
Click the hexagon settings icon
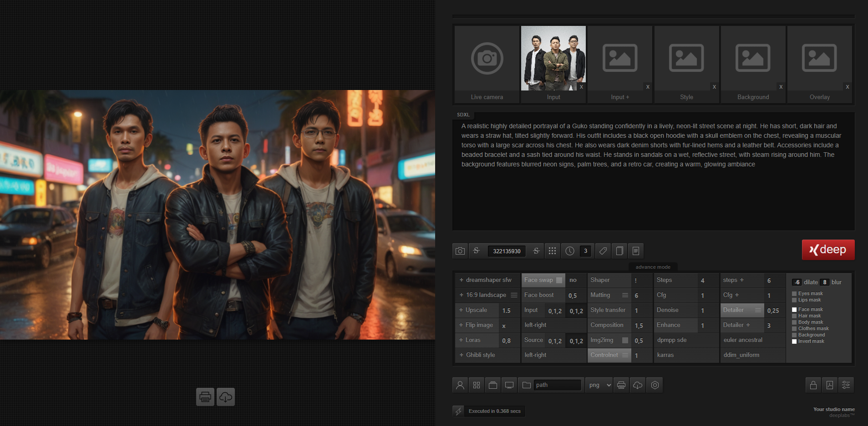[x=655, y=385]
